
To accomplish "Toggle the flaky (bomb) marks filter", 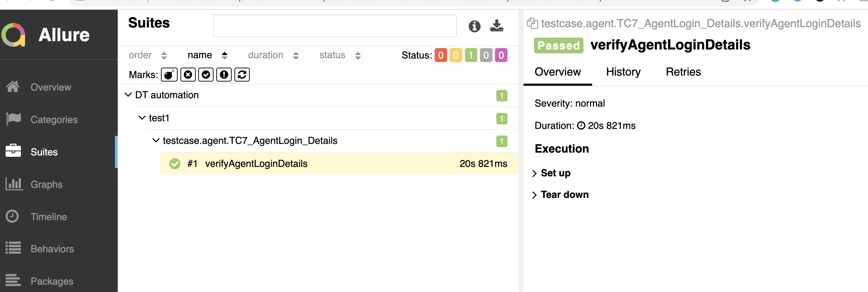I will point(169,75).
